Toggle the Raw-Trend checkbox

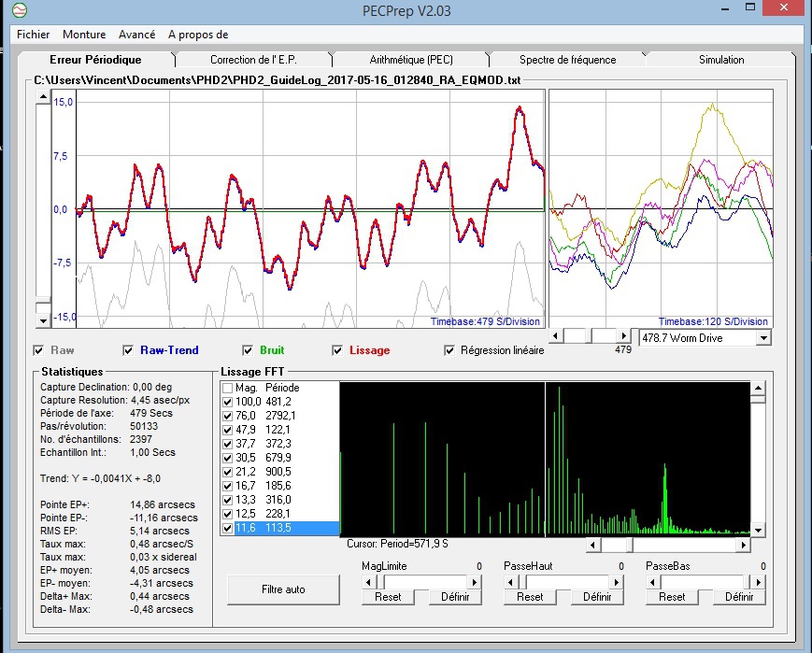coord(129,350)
